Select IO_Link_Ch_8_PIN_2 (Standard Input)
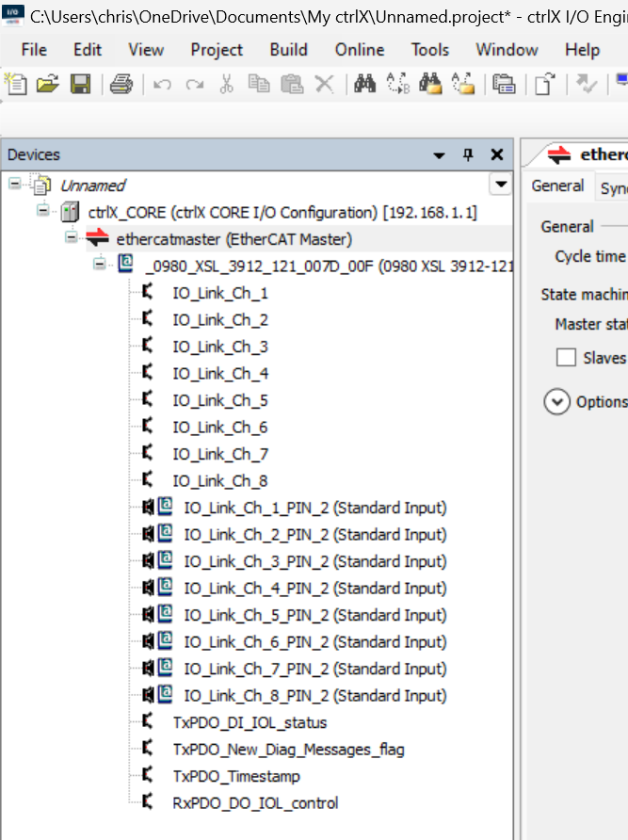628x840 pixels. click(x=315, y=695)
